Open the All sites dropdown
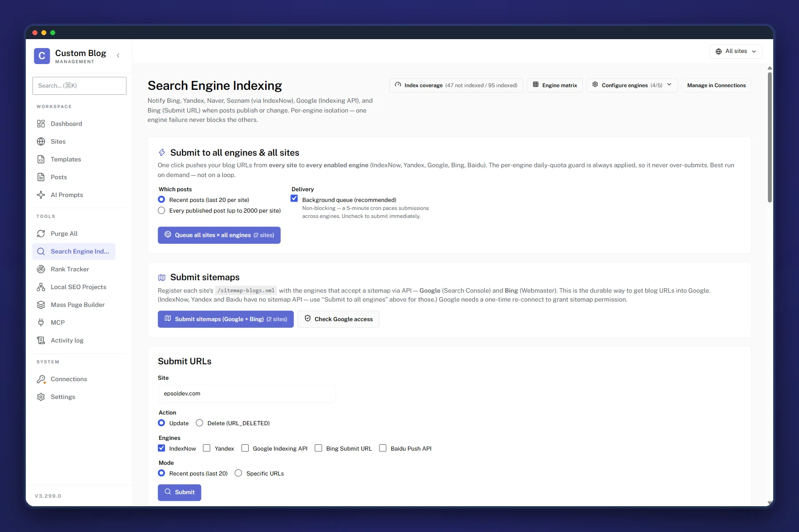799x532 pixels. (x=736, y=52)
